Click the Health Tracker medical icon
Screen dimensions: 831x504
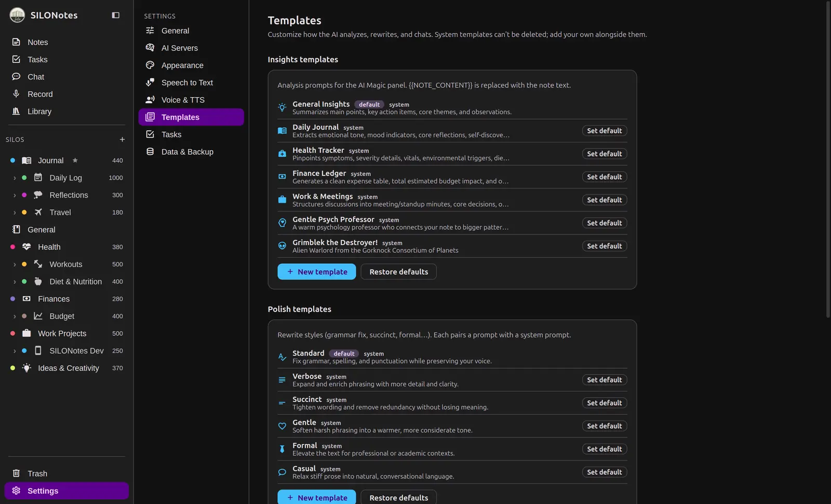pos(282,154)
